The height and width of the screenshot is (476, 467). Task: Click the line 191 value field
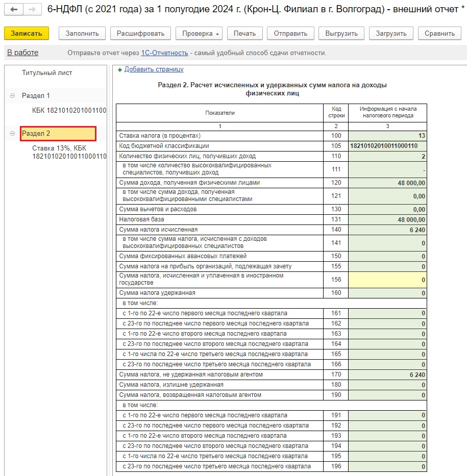point(387,415)
